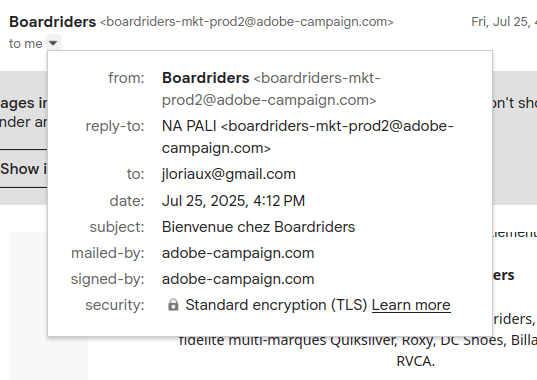
Task: Click the subject 'Bienvenue chez Boardriders'
Action: tap(259, 227)
